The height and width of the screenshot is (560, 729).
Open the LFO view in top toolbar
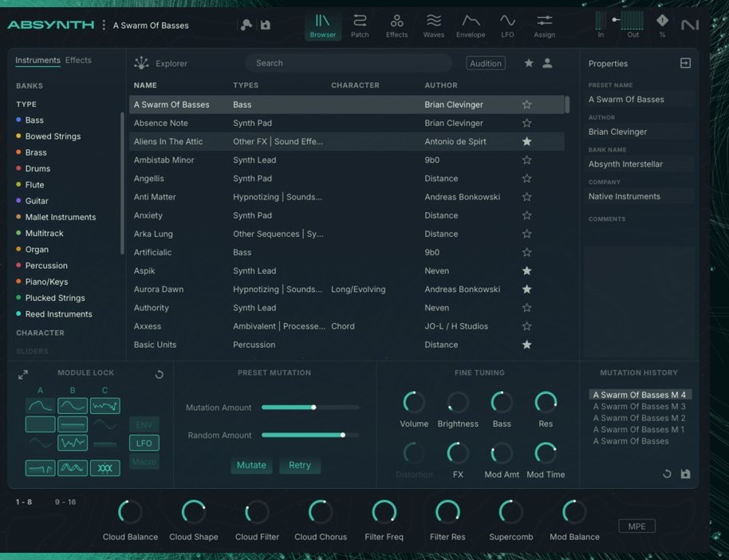[507, 26]
